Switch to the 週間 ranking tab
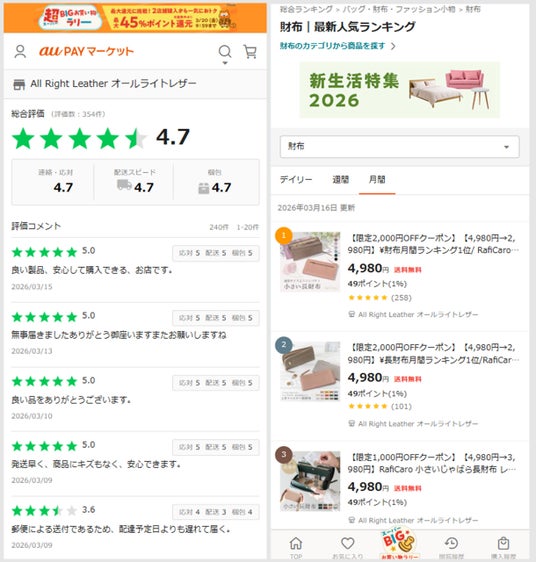Image resolution: width=536 pixels, height=562 pixels. tap(340, 179)
